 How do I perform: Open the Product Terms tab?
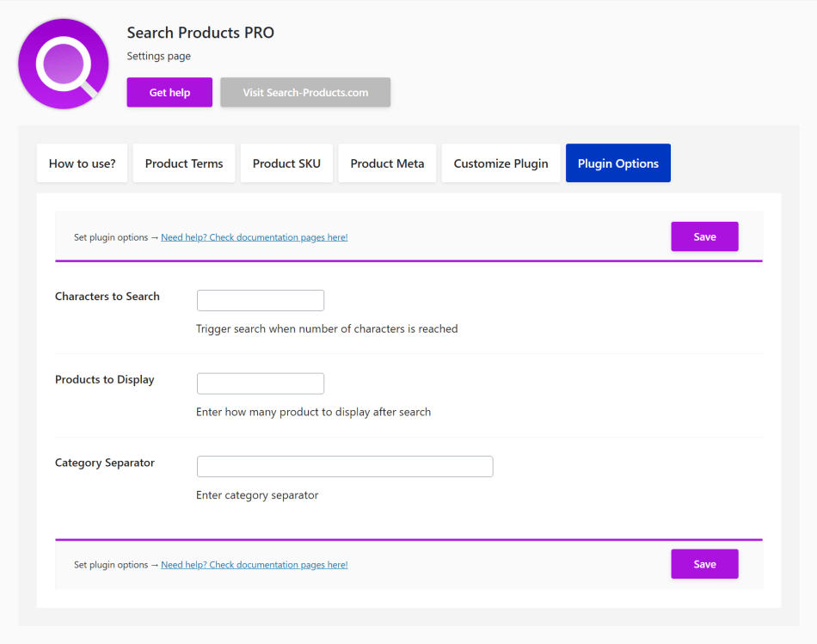pyautogui.click(x=184, y=163)
